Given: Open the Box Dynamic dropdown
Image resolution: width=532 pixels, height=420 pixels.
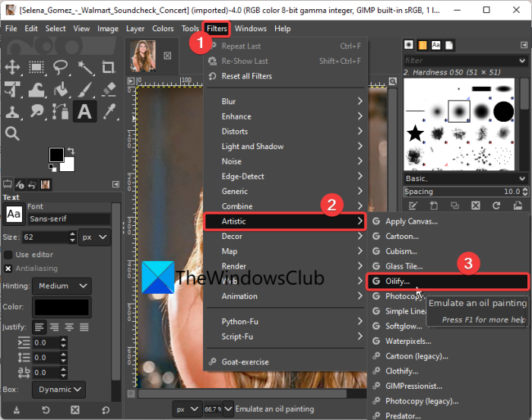Looking at the screenshot, I should click(x=59, y=390).
